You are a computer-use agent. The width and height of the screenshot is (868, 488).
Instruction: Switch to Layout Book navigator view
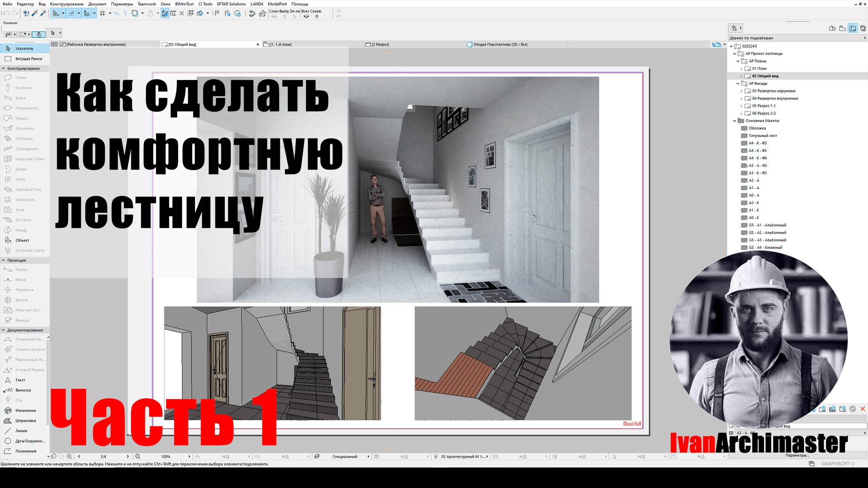(x=853, y=28)
